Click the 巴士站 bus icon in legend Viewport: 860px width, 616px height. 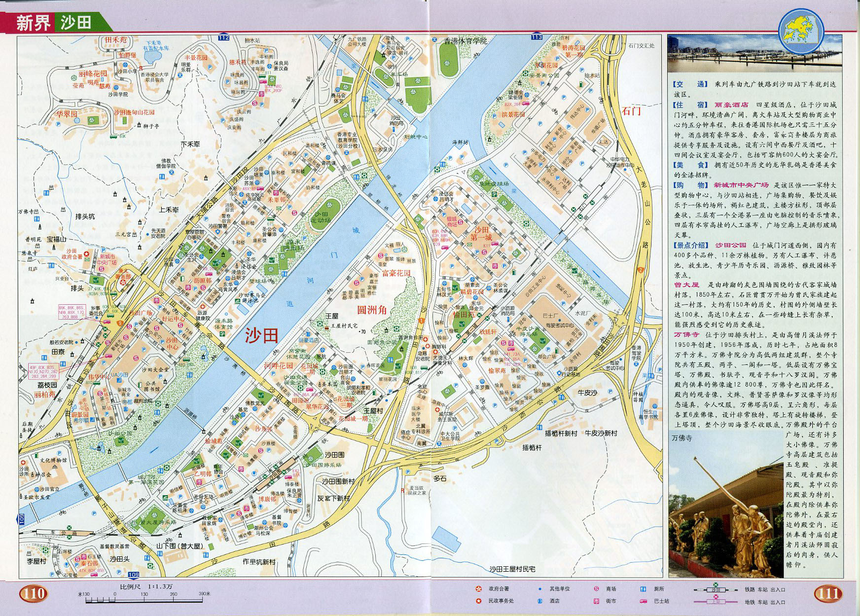click(643, 601)
